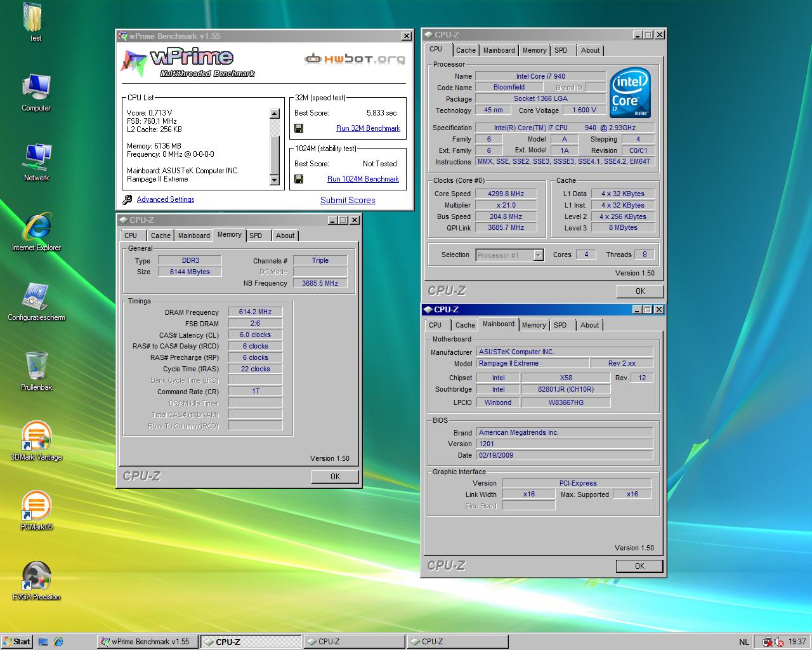Click the CPU List scrollbar down arrow
Screen dimensions: 812x650
click(275, 180)
